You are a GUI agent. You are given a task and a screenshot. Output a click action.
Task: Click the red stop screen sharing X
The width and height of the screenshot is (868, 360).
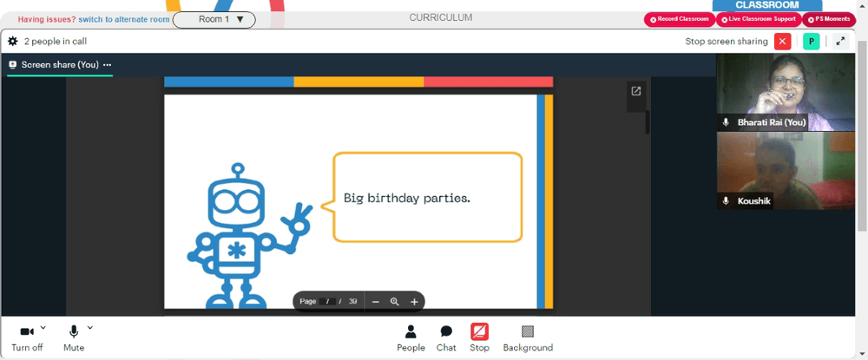782,42
